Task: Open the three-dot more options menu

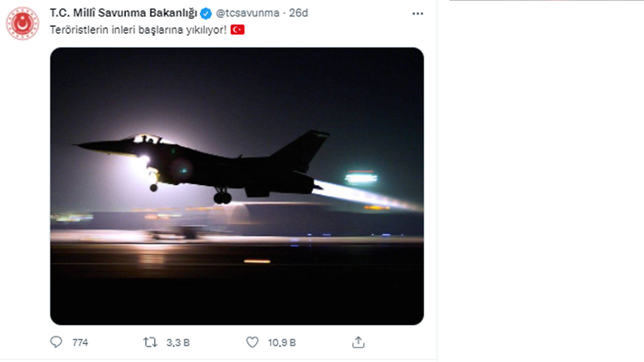Action: 418,14
